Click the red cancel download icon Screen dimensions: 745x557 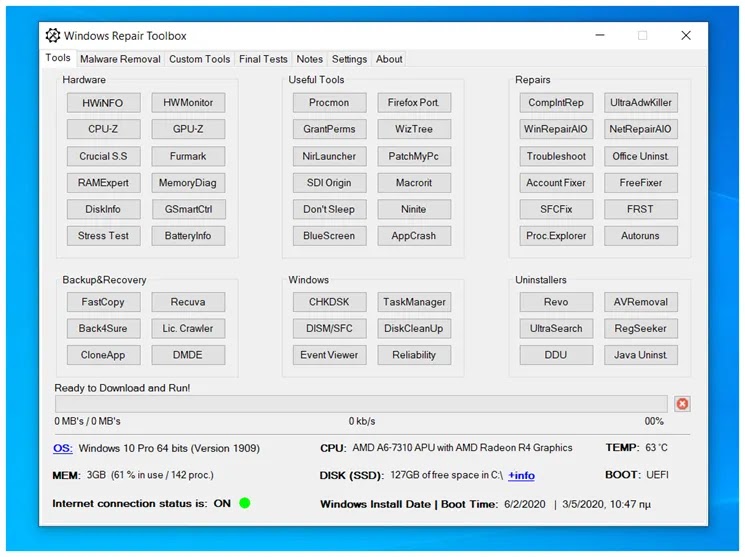(x=682, y=404)
